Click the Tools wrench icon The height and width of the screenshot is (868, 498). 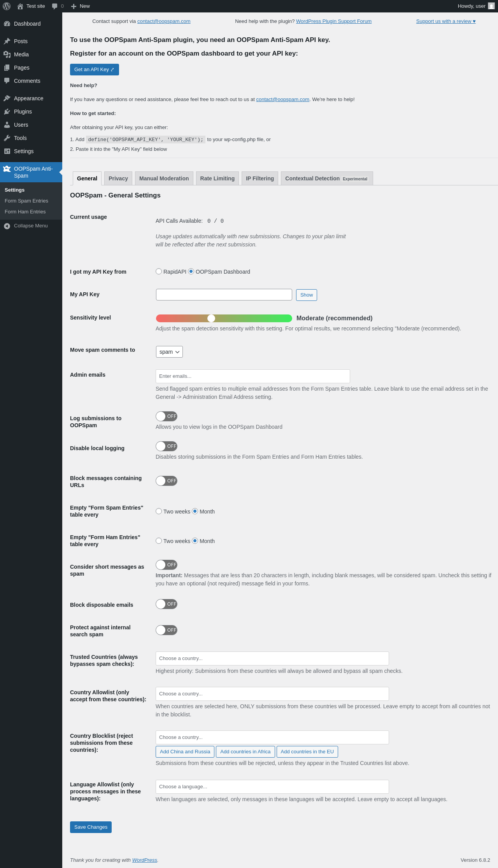[x=7, y=138]
